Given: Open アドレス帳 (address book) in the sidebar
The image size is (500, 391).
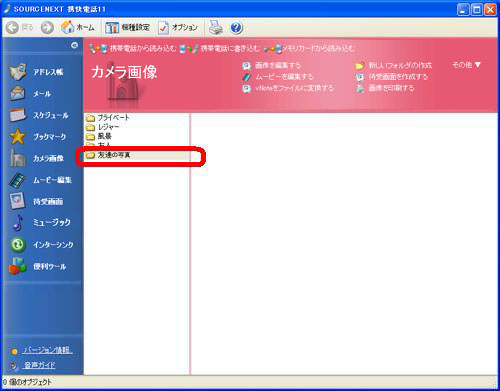Looking at the screenshot, I should [36, 71].
